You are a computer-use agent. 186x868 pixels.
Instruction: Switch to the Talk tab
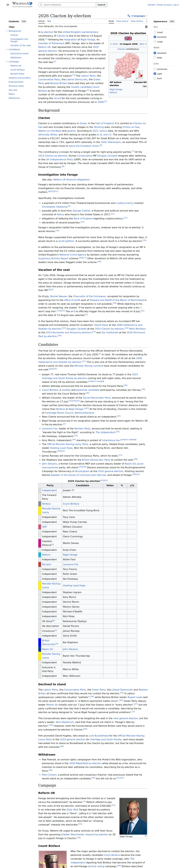tap(49, 21)
